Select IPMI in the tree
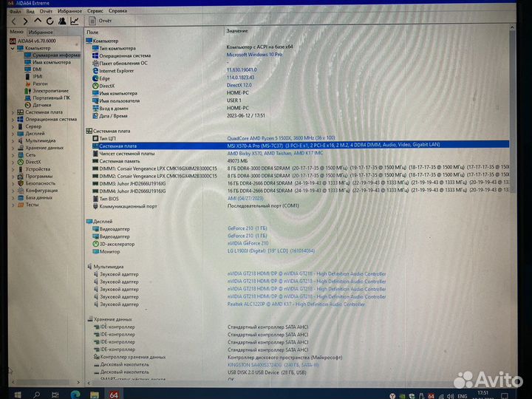This screenshot has height=399, width=532. (33, 76)
